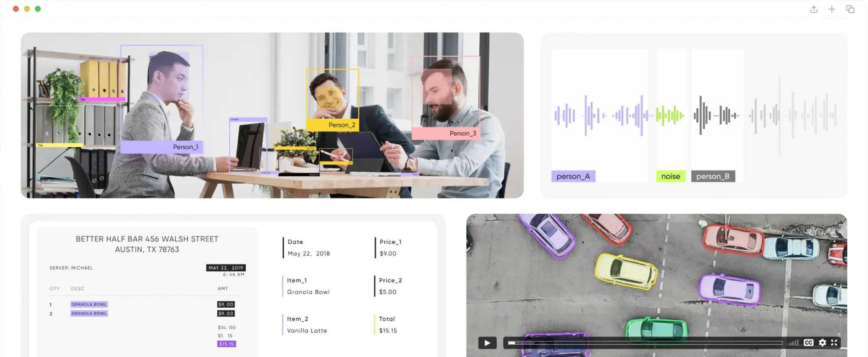The height and width of the screenshot is (357, 868).
Task: Open video settings gear
Action: pos(822,343)
